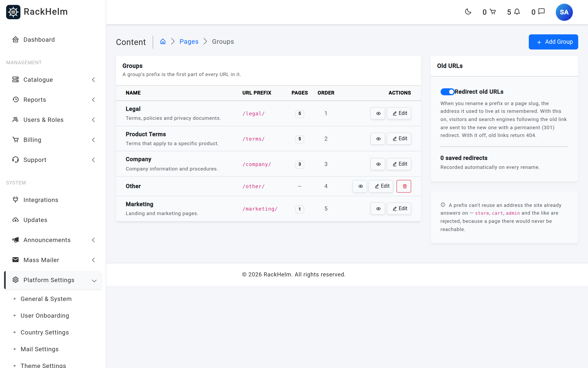
Task: Edit the Other group
Action: tap(381, 186)
